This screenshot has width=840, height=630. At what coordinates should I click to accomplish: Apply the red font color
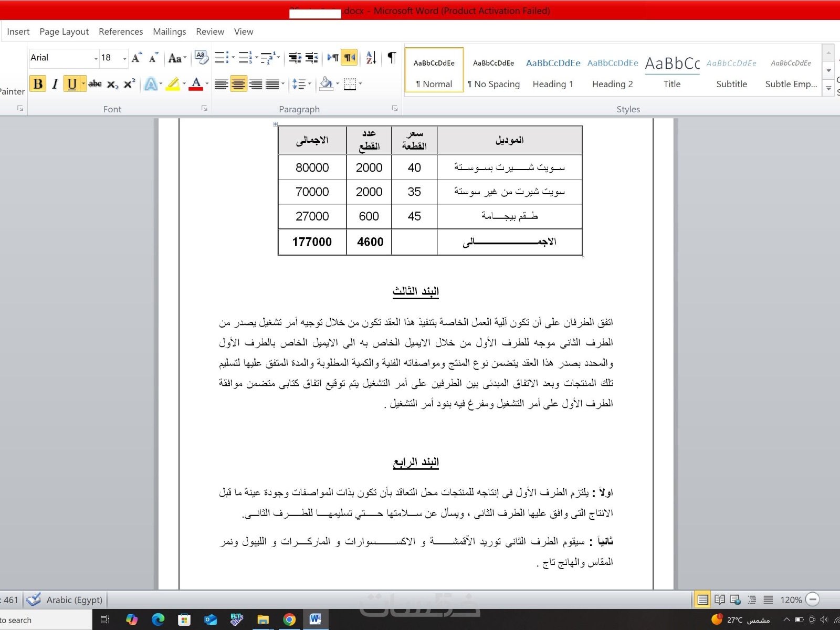click(x=196, y=84)
